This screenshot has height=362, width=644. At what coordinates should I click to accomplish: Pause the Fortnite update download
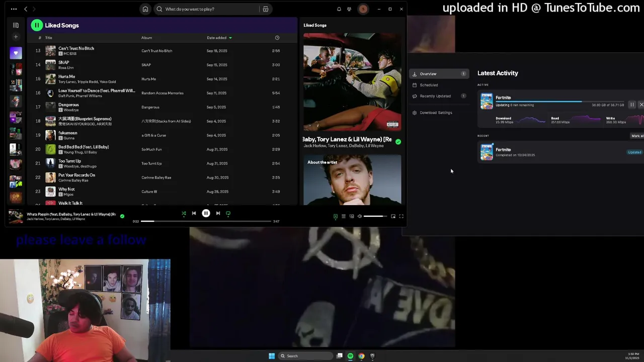point(632,105)
